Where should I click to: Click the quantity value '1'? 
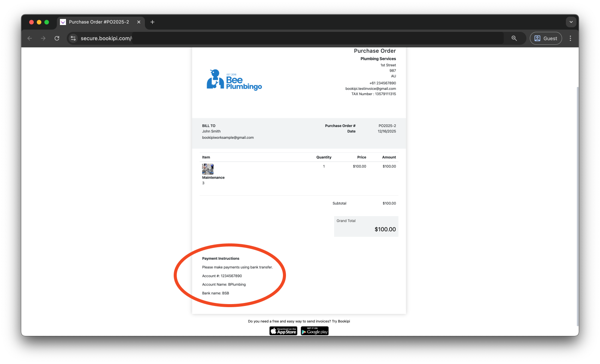[324, 166]
